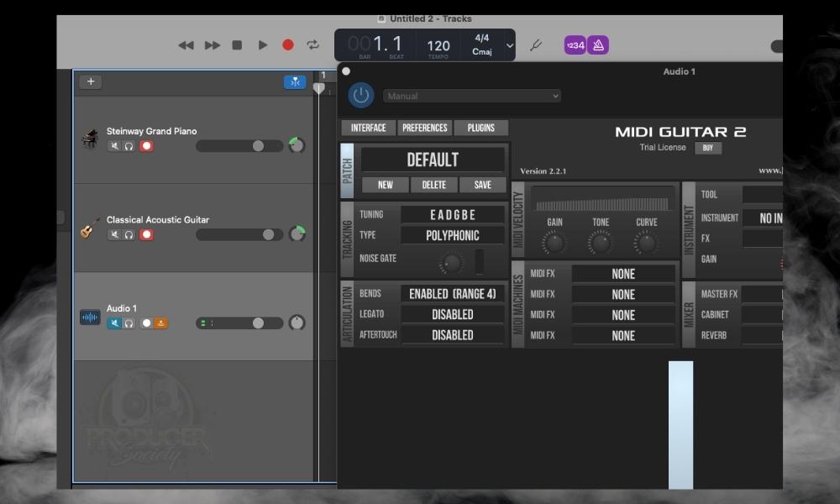Open the Bends ENABLED (RANGE 4) selector
The image size is (840, 504).
453,294
